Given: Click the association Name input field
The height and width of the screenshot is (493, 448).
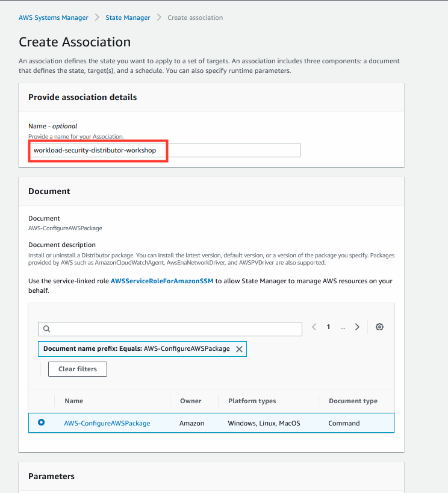Looking at the screenshot, I should click(164, 150).
